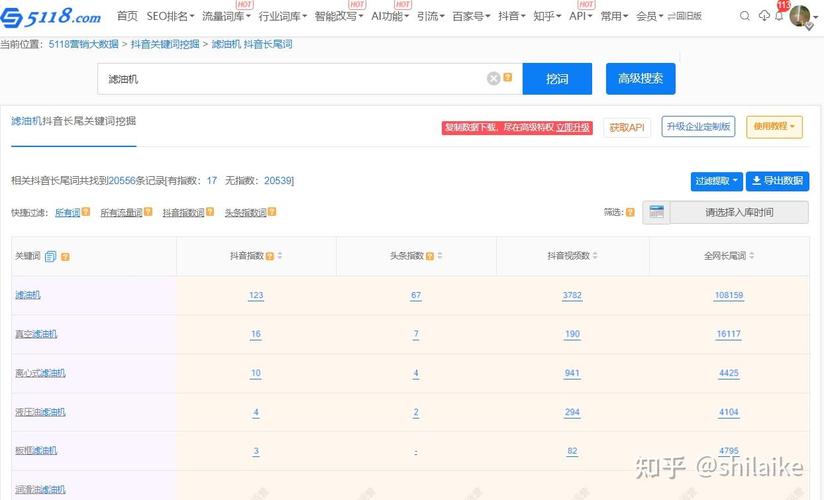Click 全网长尾词 value 108159
This screenshot has width=824, height=500.
(x=729, y=295)
